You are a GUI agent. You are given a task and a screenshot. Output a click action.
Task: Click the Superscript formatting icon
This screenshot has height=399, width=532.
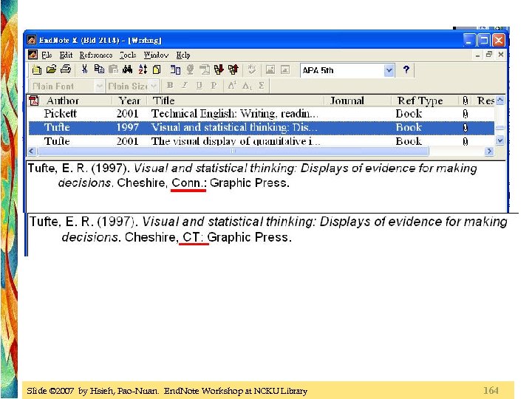tap(232, 86)
